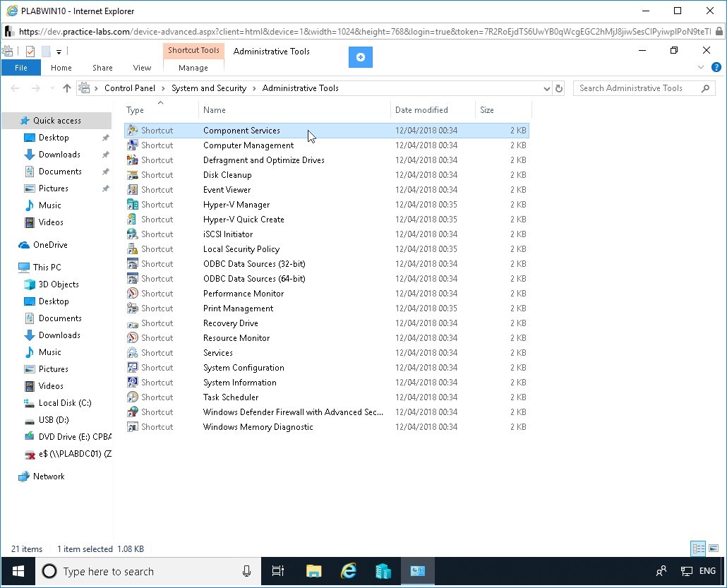This screenshot has width=727, height=588.
Task: Click the Event Viewer shortcut icon
Action: coord(133,190)
